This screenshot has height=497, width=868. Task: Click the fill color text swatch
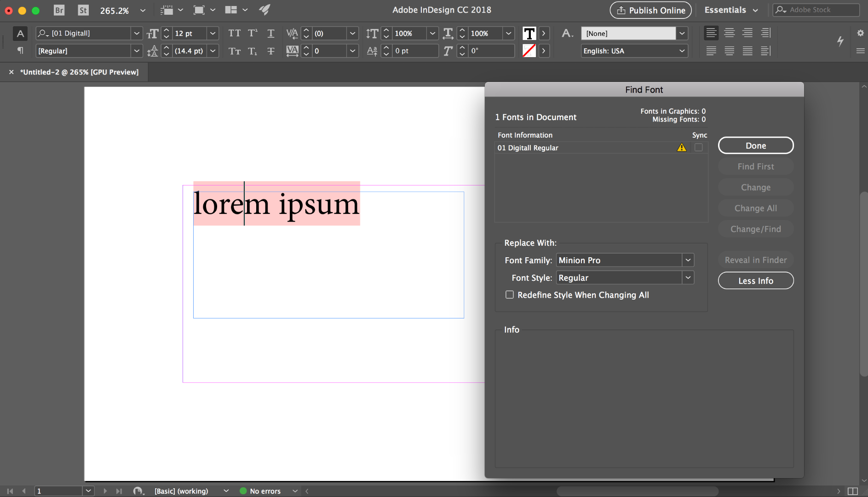(x=529, y=33)
